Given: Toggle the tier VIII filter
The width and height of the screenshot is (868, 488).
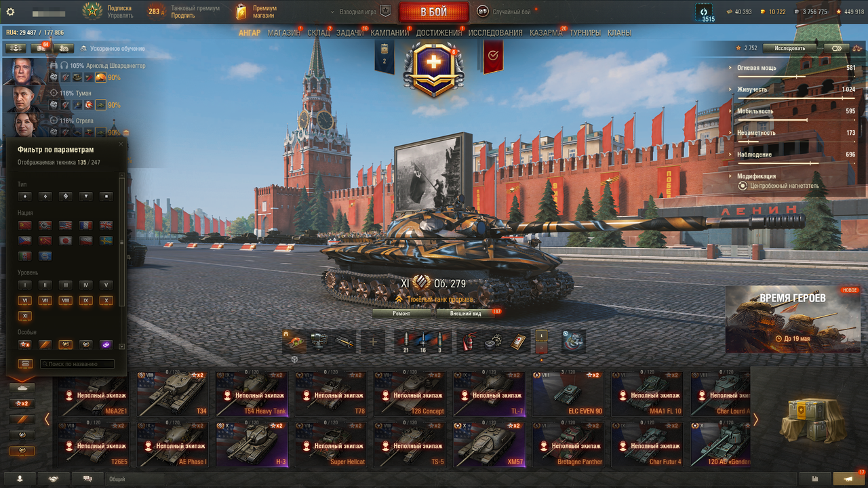Looking at the screenshot, I should (x=65, y=300).
